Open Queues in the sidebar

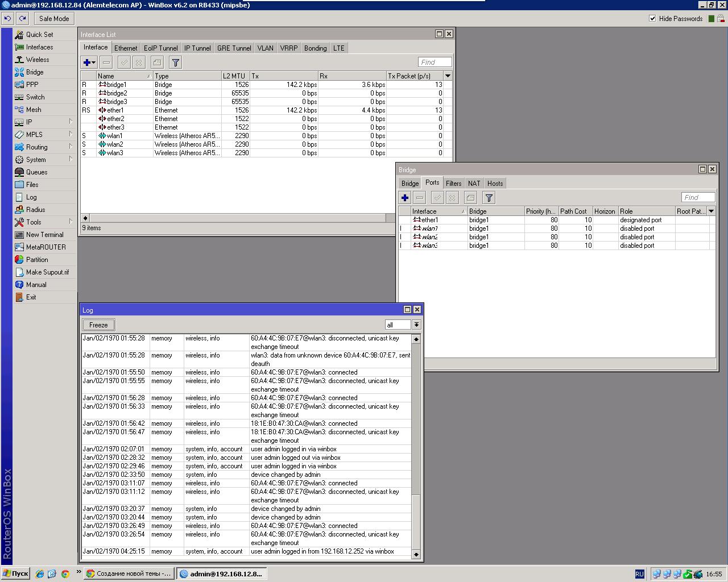[37, 172]
